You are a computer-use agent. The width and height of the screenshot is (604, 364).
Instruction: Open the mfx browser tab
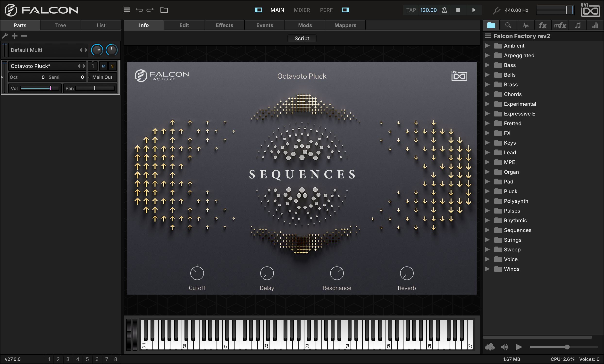[x=560, y=25]
